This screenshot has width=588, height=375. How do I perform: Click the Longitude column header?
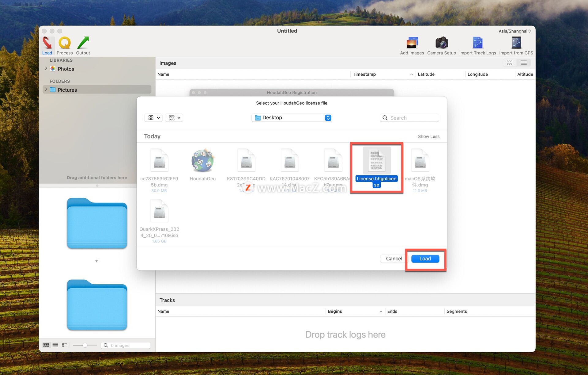point(490,74)
